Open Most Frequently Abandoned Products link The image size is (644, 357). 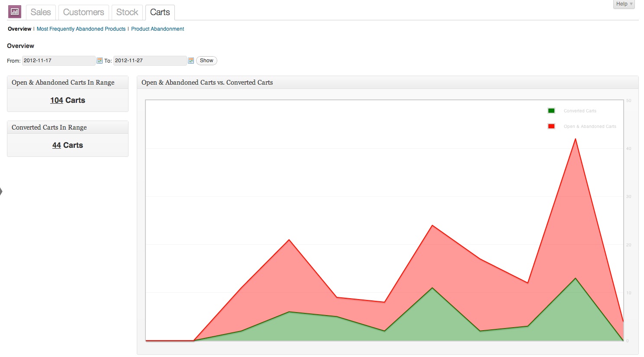click(x=81, y=29)
